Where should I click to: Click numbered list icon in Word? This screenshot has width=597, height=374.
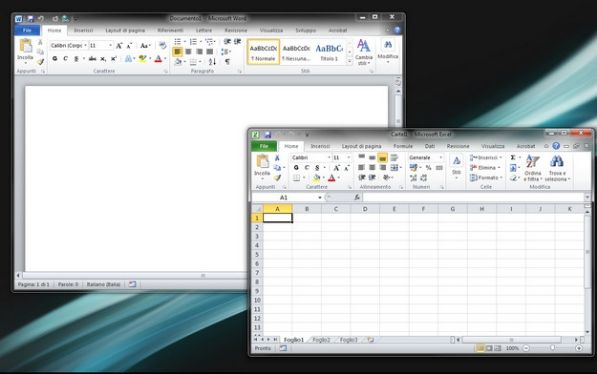193,42
